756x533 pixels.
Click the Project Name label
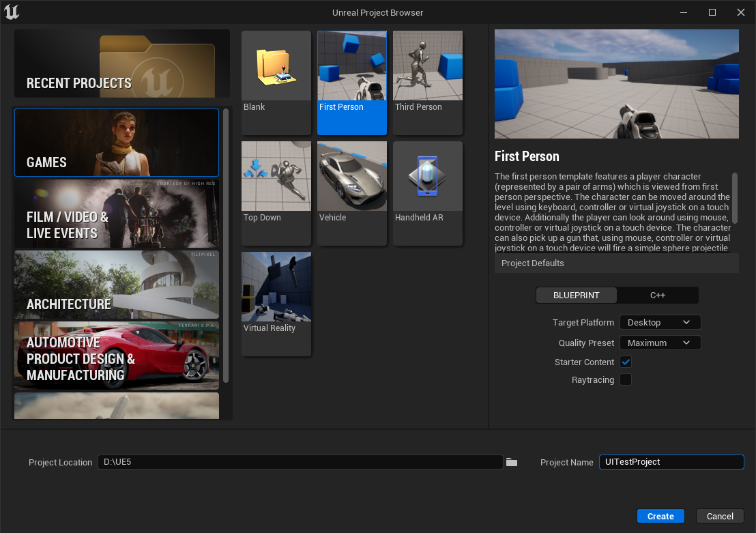click(x=566, y=462)
